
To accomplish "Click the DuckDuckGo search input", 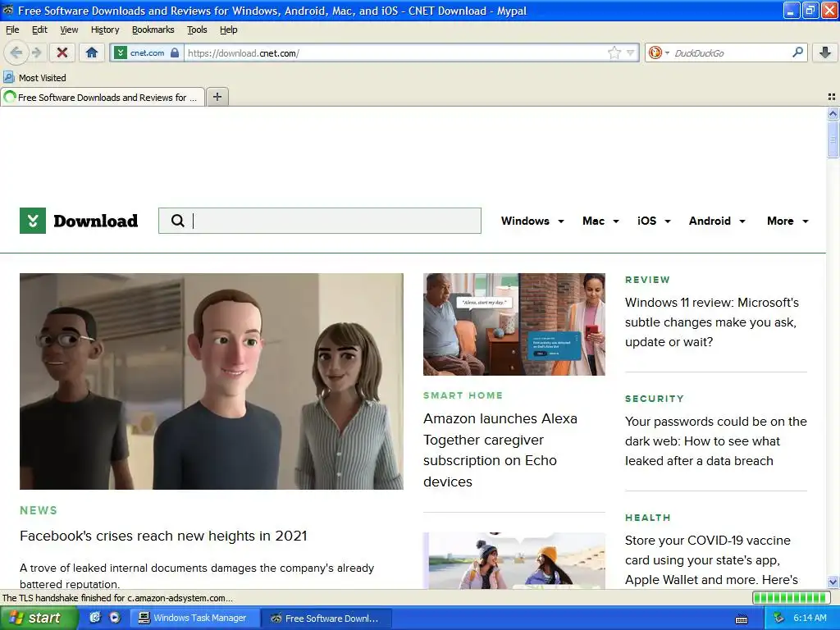I will pos(731,53).
